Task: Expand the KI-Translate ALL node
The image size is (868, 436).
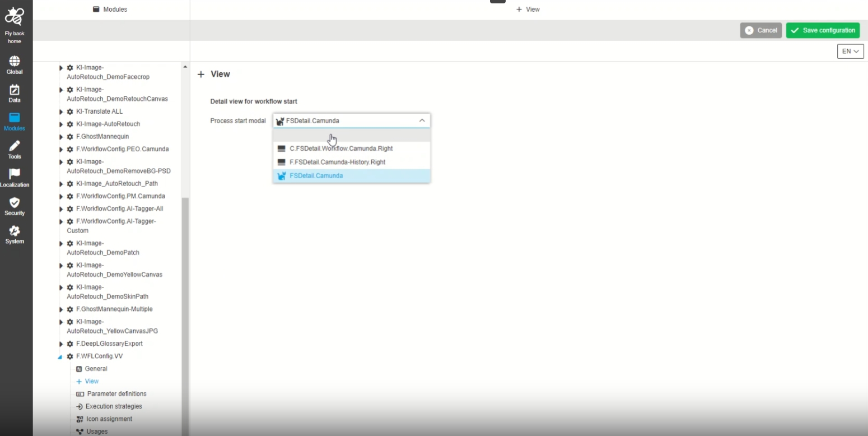Action: click(x=61, y=112)
